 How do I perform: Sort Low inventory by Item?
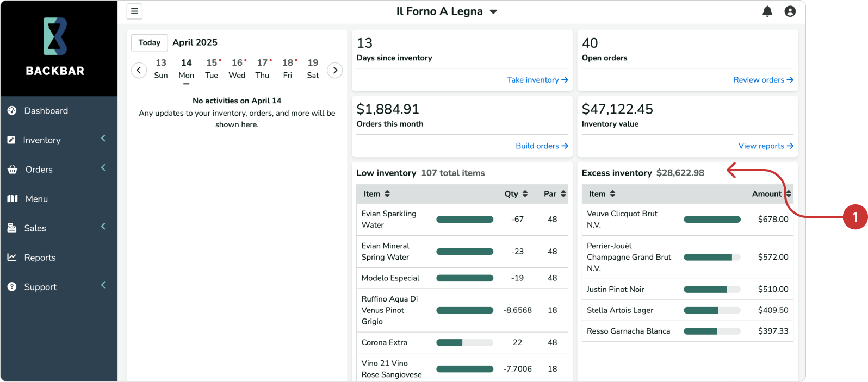pos(387,193)
